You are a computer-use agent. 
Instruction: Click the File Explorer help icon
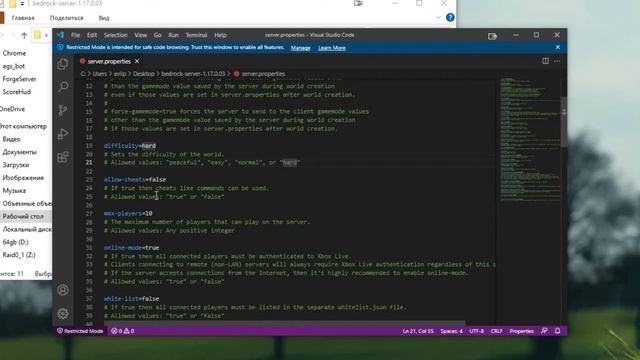pyautogui.click(x=450, y=18)
